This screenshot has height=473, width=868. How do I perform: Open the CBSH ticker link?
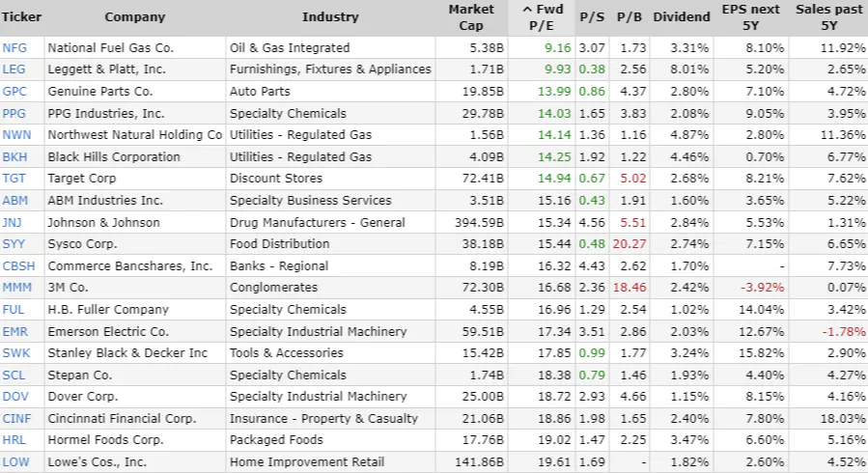(18, 266)
